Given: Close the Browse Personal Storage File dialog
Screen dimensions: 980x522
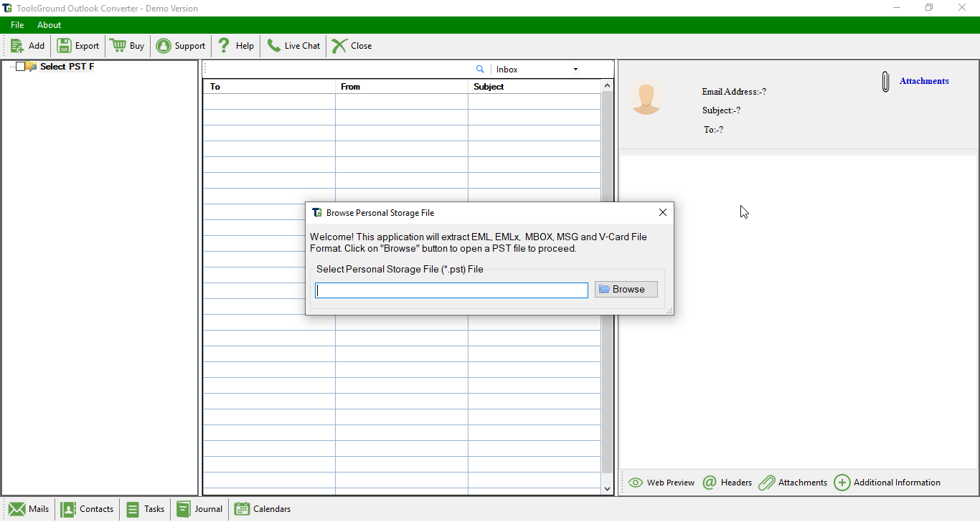Looking at the screenshot, I should [x=663, y=212].
